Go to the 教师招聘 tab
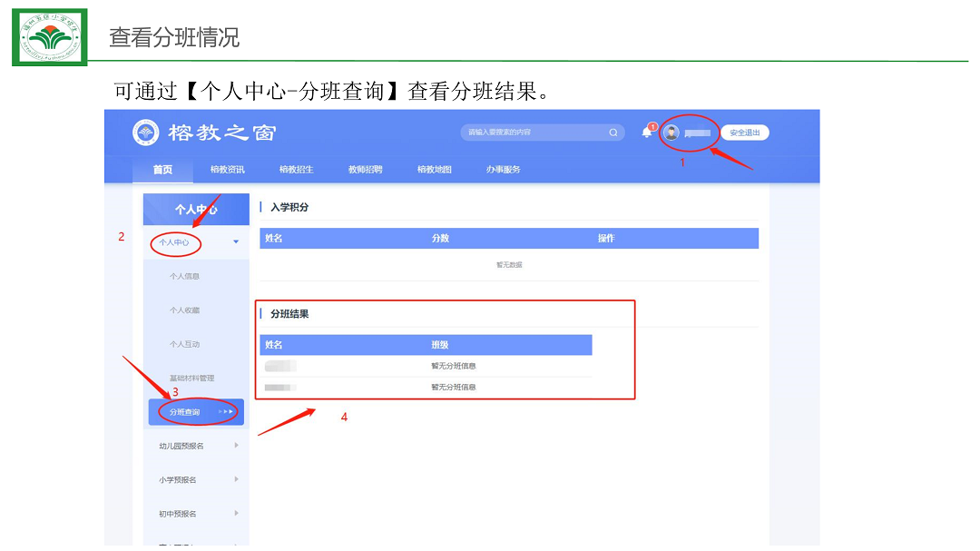This screenshot has height=551, width=980. (366, 170)
